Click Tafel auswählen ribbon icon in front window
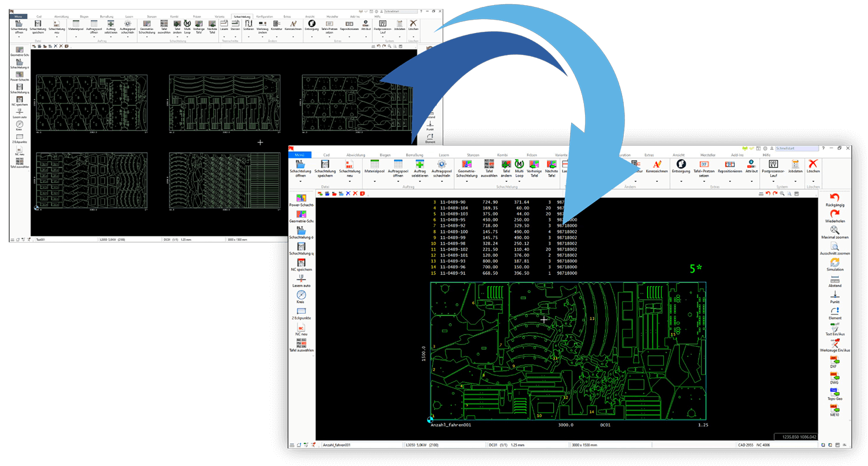 pyautogui.click(x=489, y=168)
